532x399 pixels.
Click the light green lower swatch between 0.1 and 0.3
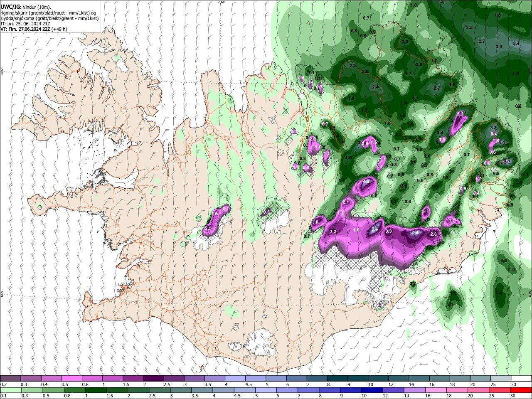click(x=11, y=390)
